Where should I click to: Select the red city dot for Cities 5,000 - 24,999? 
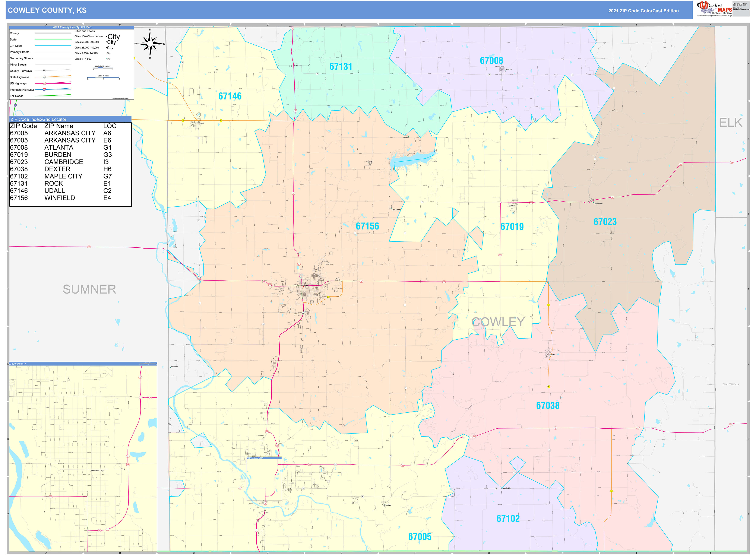[107, 53]
